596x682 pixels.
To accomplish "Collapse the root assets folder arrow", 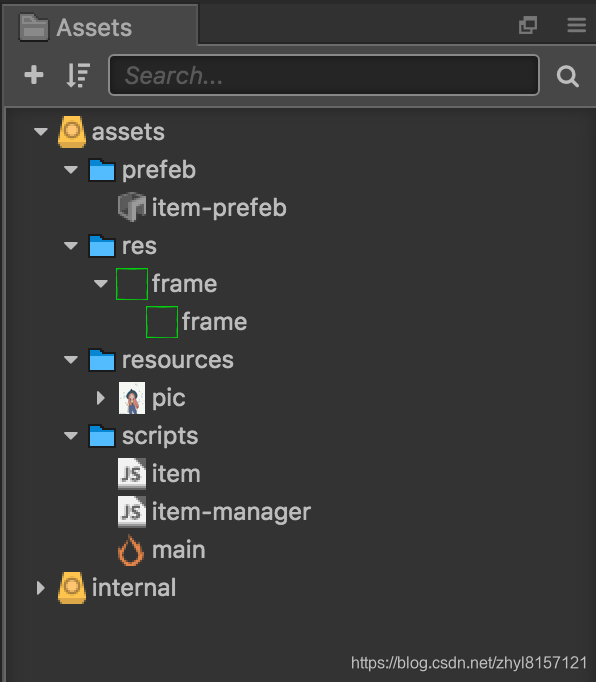I will click(40, 131).
